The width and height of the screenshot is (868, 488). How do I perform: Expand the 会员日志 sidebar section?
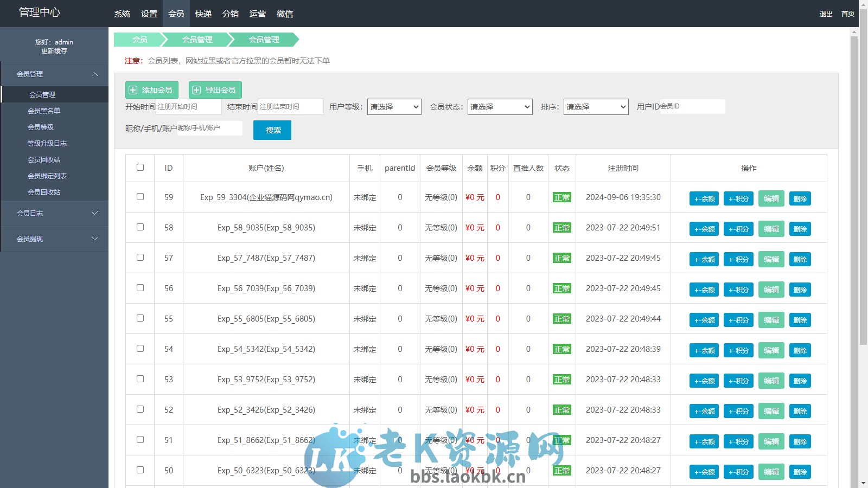54,213
